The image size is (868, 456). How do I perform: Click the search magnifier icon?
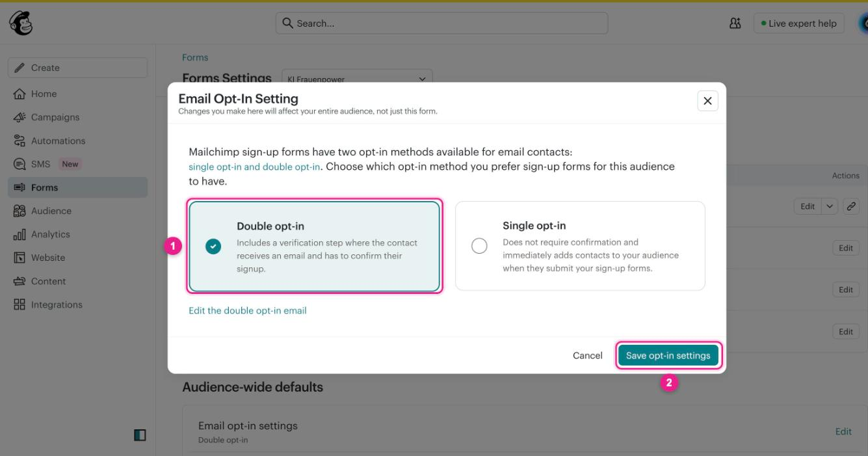[x=287, y=23]
